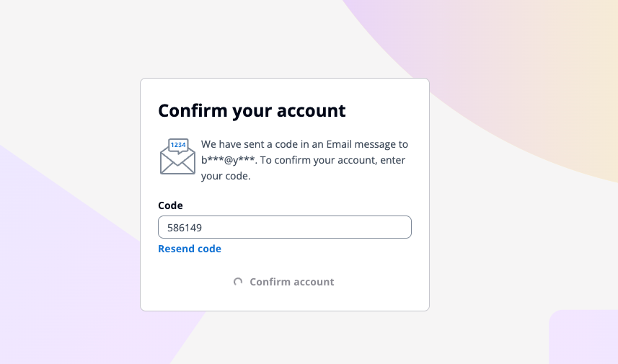The height and width of the screenshot is (364, 618).
Task: Click the entered digits 586149
Action: point(185,228)
